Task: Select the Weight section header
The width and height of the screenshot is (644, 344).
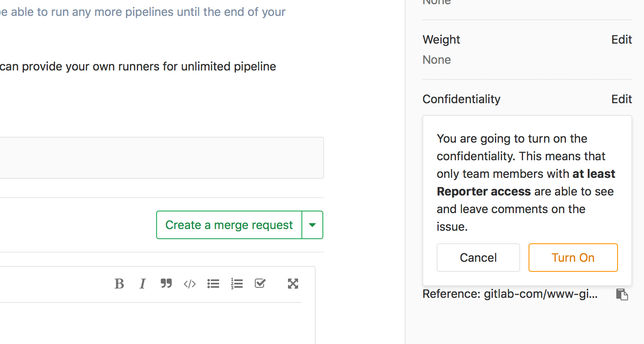Action: 441,39
